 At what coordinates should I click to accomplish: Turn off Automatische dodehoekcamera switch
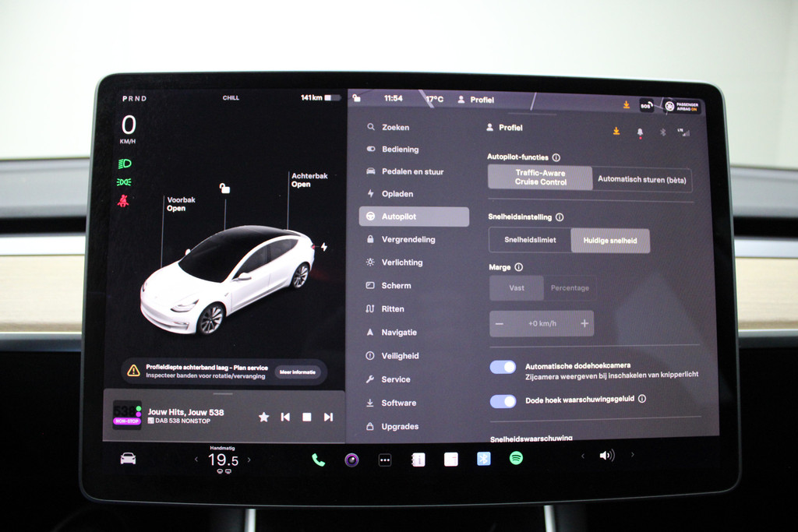(503, 367)
